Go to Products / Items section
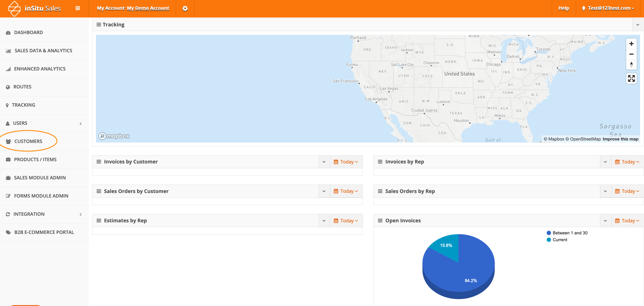644x306 pixels. (x=35, y=160)
